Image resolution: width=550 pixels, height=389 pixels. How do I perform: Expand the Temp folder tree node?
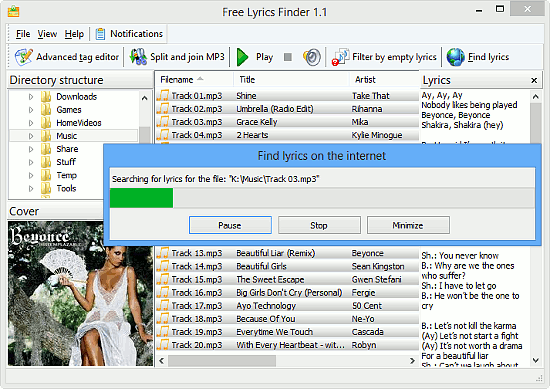[x=31, y=175]
